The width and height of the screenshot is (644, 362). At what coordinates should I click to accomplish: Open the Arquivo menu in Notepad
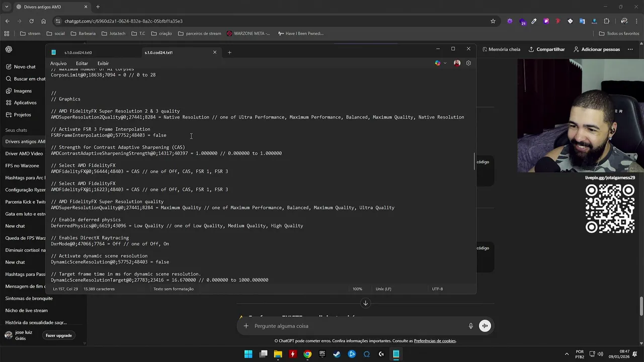coord(58,63)
